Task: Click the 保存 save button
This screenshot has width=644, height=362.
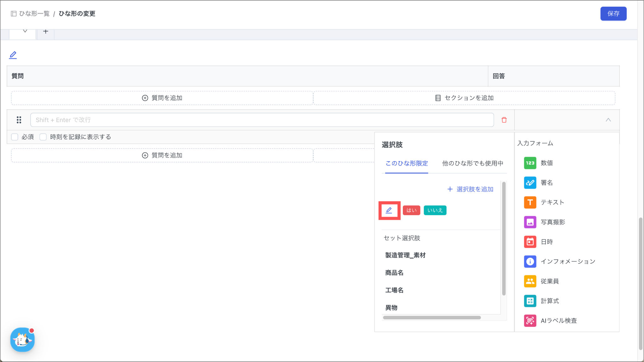Action: [x=613, y=14]
